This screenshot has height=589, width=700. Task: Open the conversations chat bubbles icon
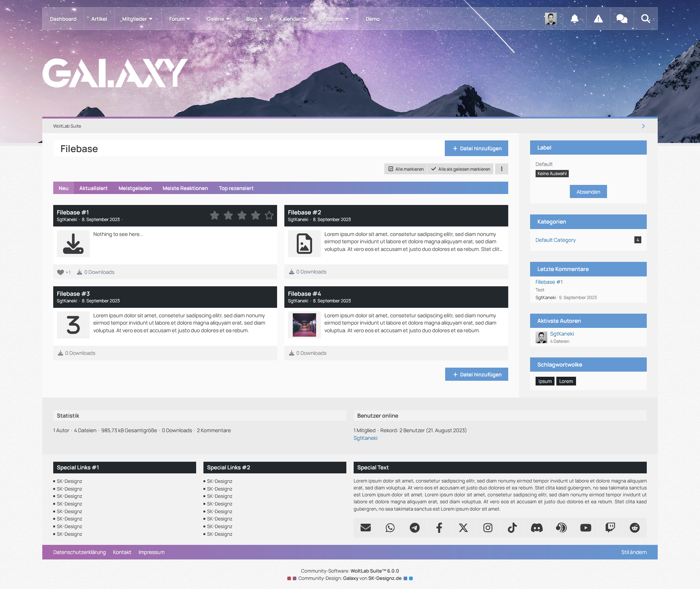(622, 19)
